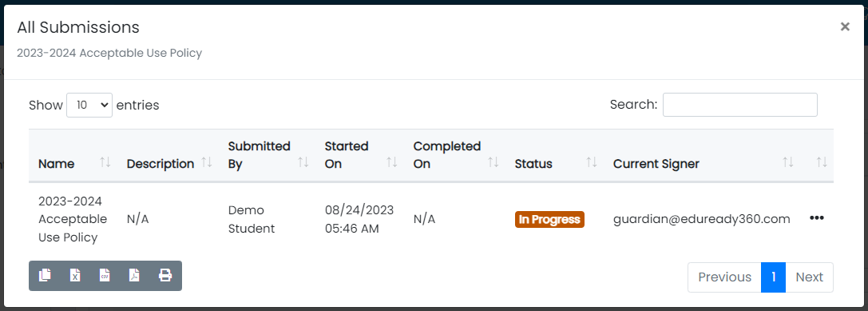
Task: Go to Next page
Action: click(x=810, y=277)
